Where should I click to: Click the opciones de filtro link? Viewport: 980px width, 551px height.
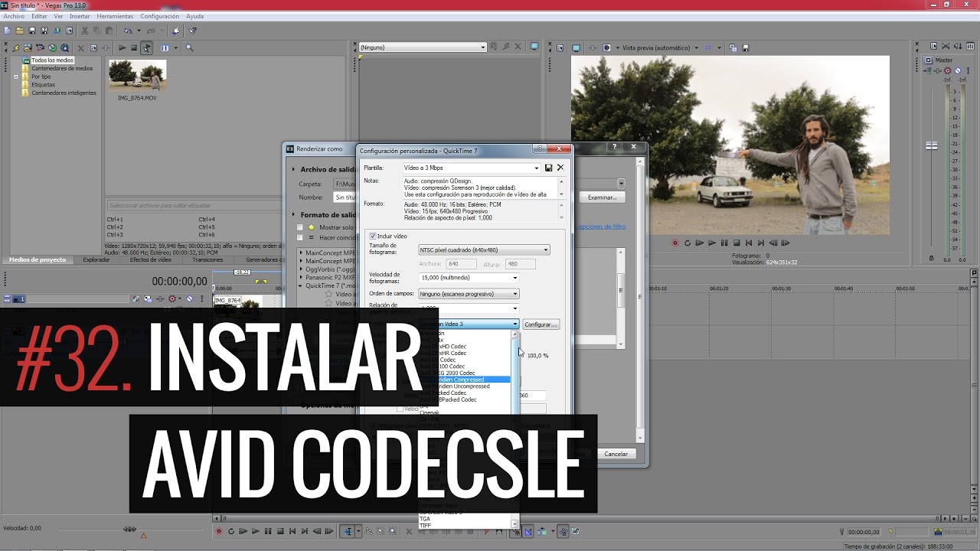601,227
